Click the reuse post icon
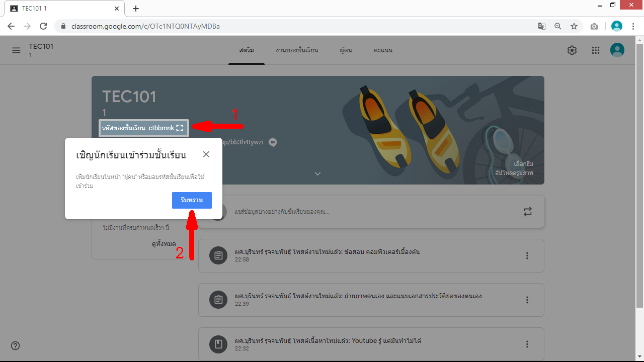Image resolution: width=644 pixels, height=362 pixels. [527, 212]
